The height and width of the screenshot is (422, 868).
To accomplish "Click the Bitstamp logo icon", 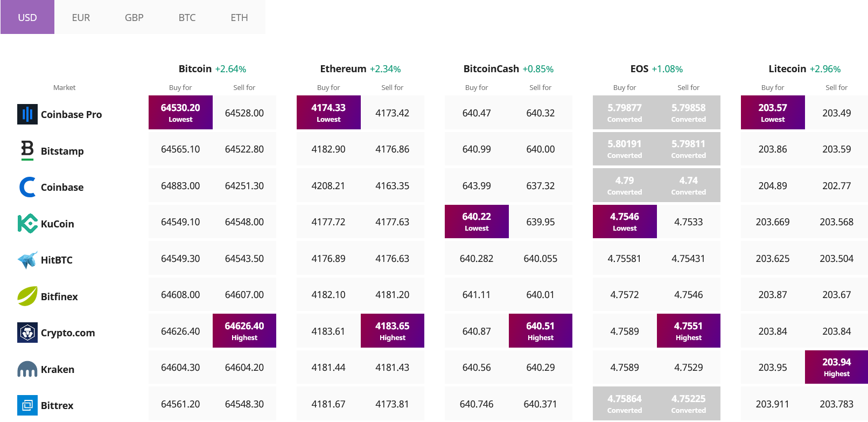I will coord(27,150).
